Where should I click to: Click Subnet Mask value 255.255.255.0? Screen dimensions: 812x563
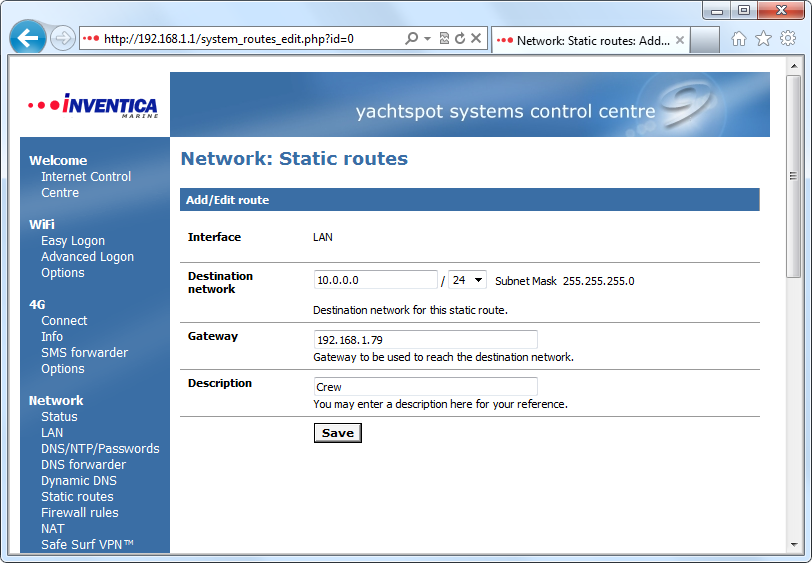[599, 281]
